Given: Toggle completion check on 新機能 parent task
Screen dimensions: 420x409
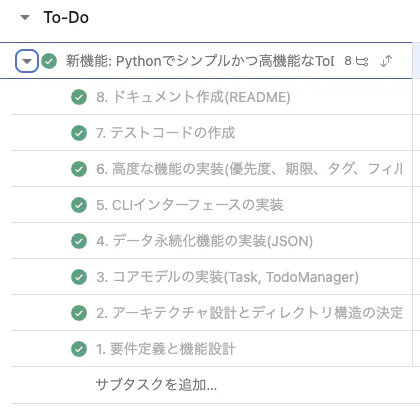Looking at the screenshot, I should pyautogui.click(x=49, y=61).
